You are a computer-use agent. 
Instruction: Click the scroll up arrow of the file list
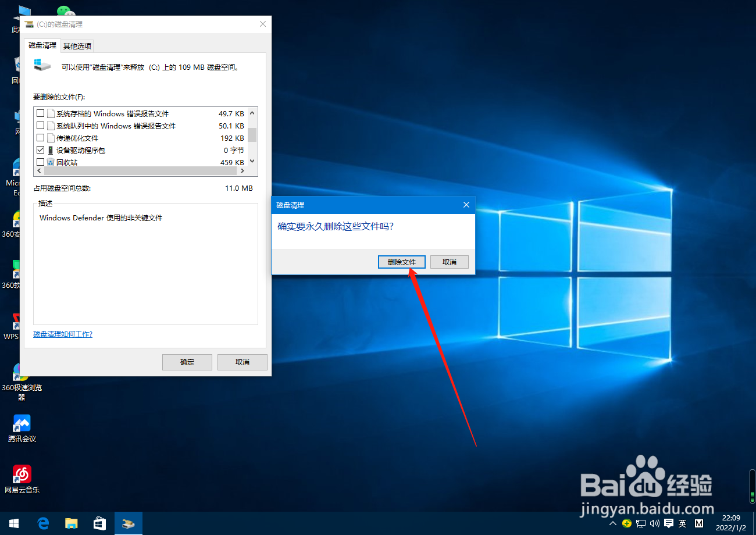tap(252, 113)
